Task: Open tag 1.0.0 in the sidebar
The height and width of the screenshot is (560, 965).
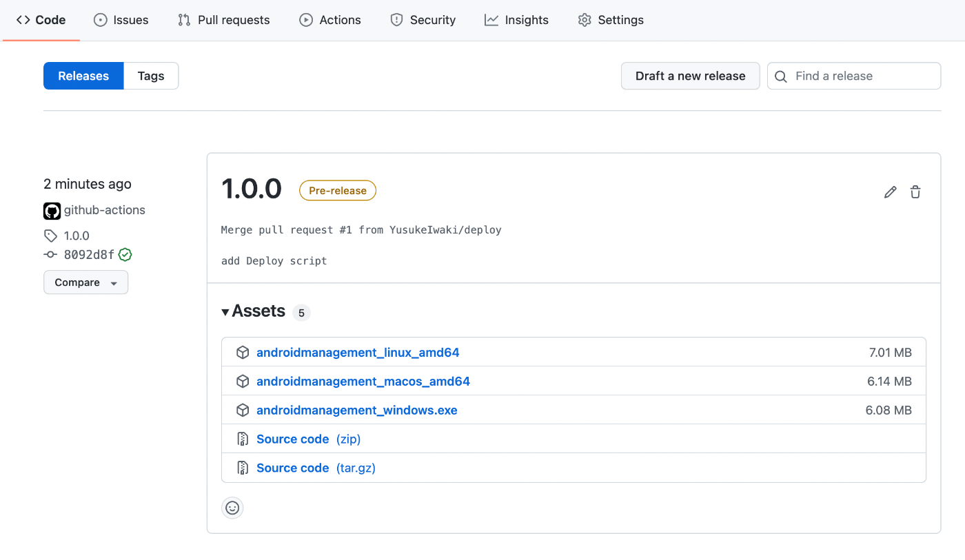Action: click(77, 236)
